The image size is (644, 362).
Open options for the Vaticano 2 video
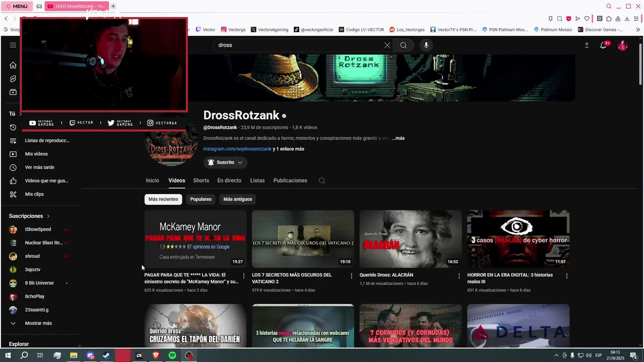[x=352, y=276]
